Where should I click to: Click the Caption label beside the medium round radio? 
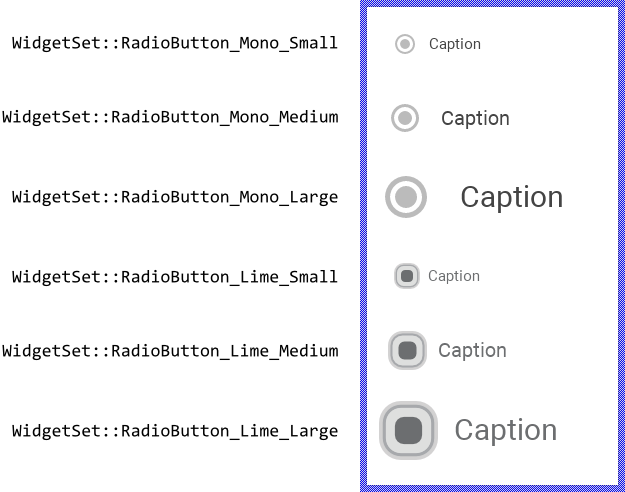click(x=475, y=118)
